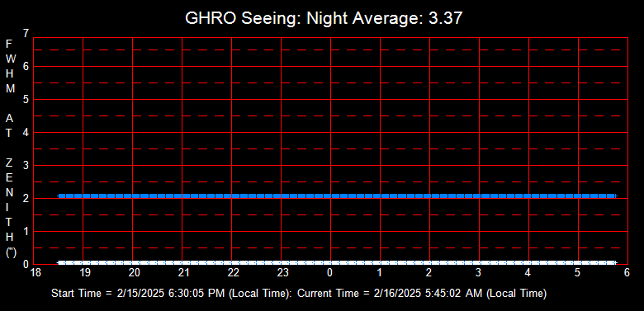Click y-axis label 7
644x311 pixels.
click(26, 33)
